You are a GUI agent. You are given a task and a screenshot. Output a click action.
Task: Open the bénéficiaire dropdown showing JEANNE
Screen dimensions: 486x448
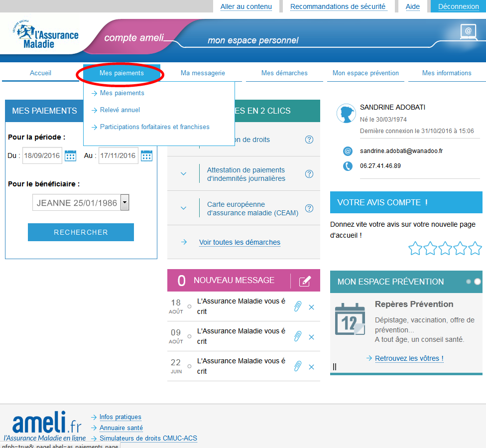coord(124,202)
